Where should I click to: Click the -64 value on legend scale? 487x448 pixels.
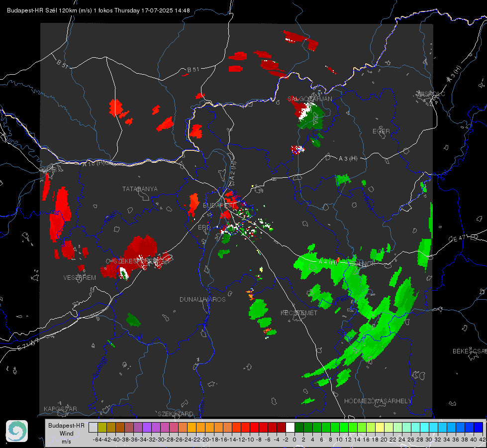coord(97,440)
